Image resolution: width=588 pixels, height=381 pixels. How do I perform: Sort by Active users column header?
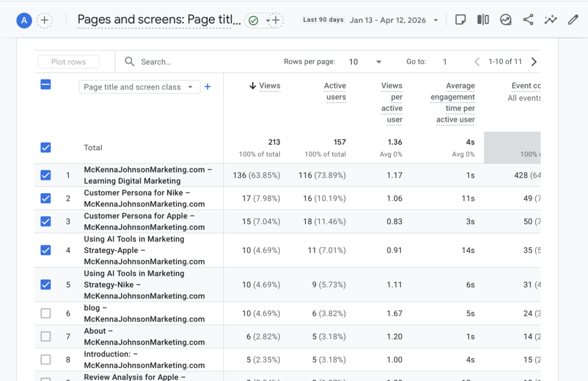(335, 91)
